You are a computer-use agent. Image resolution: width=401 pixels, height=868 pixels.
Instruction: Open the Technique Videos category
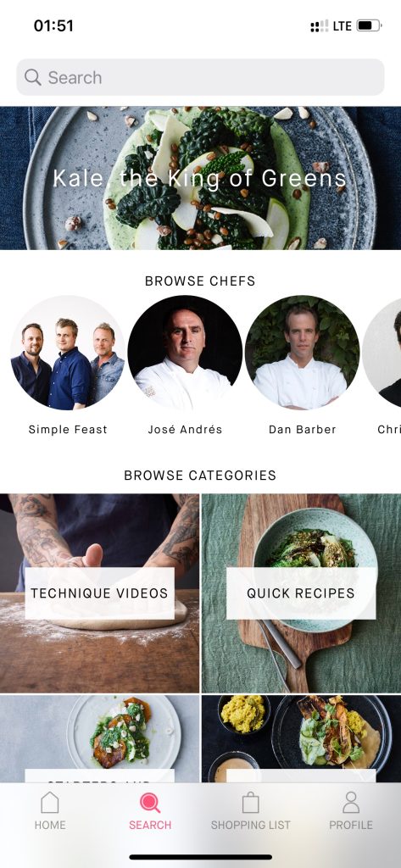100,593
